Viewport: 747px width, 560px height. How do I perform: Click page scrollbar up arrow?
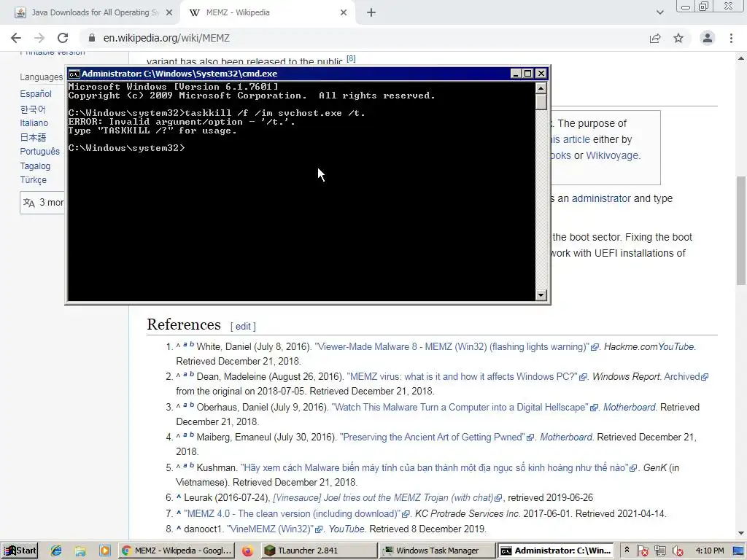[741, 58]
